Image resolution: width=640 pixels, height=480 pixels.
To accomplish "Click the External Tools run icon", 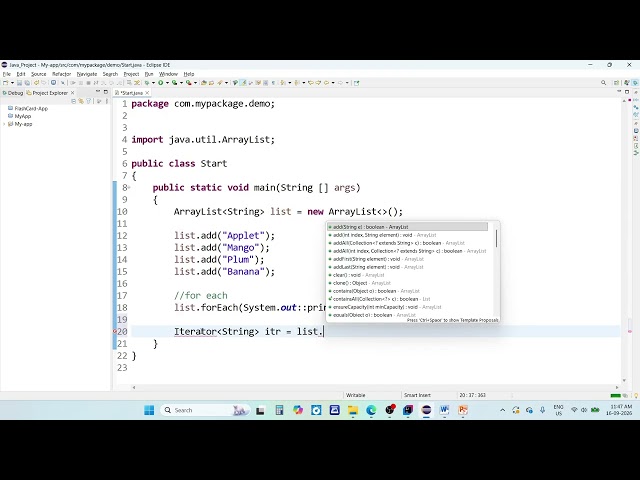I will click(189, 83).
